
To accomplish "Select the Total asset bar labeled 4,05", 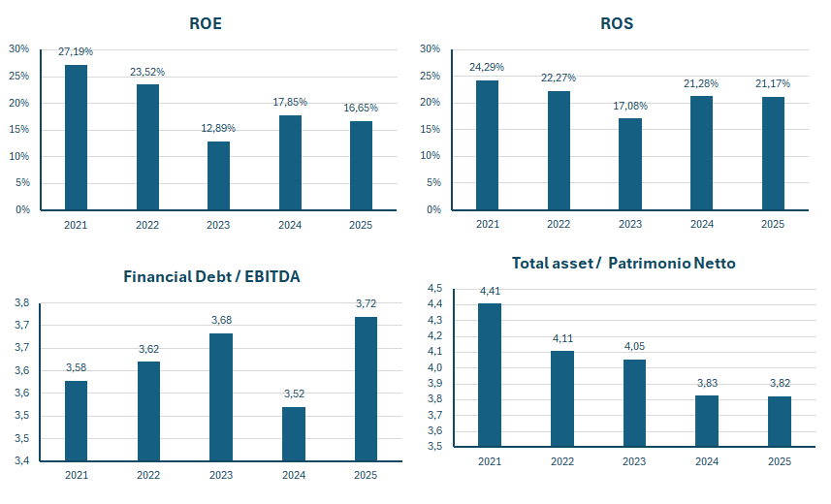I will tap(634, 403).
